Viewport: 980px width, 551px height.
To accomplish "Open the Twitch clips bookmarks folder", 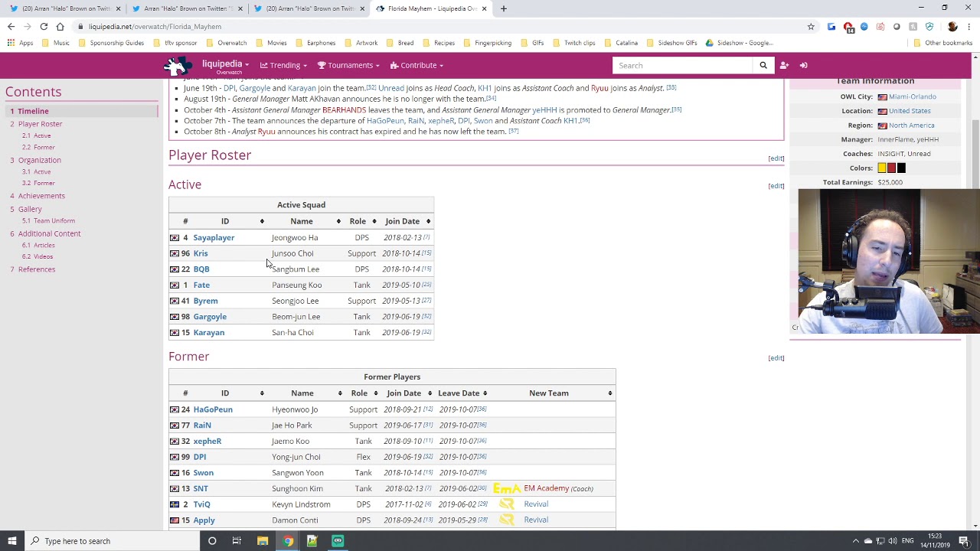I will 573,43.
